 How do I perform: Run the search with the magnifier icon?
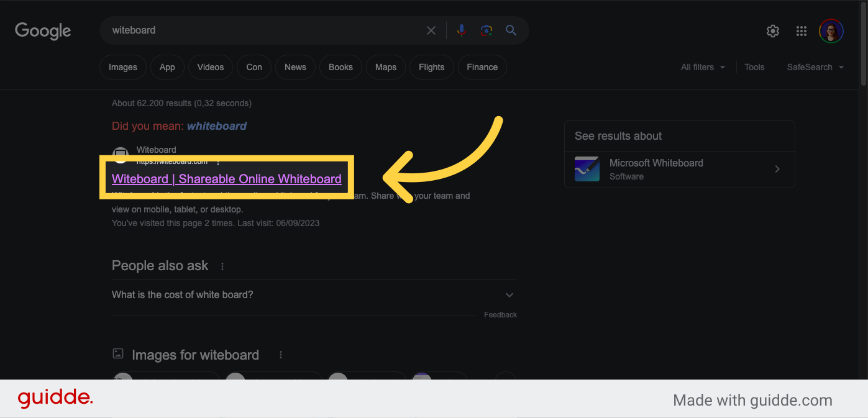[511, 30]
